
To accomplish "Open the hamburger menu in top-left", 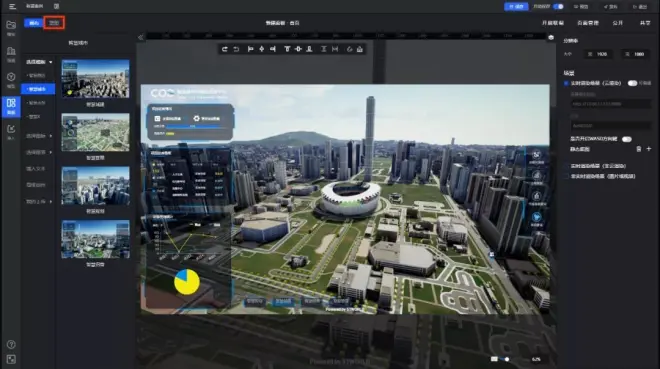I will click(x=12, y=6).
